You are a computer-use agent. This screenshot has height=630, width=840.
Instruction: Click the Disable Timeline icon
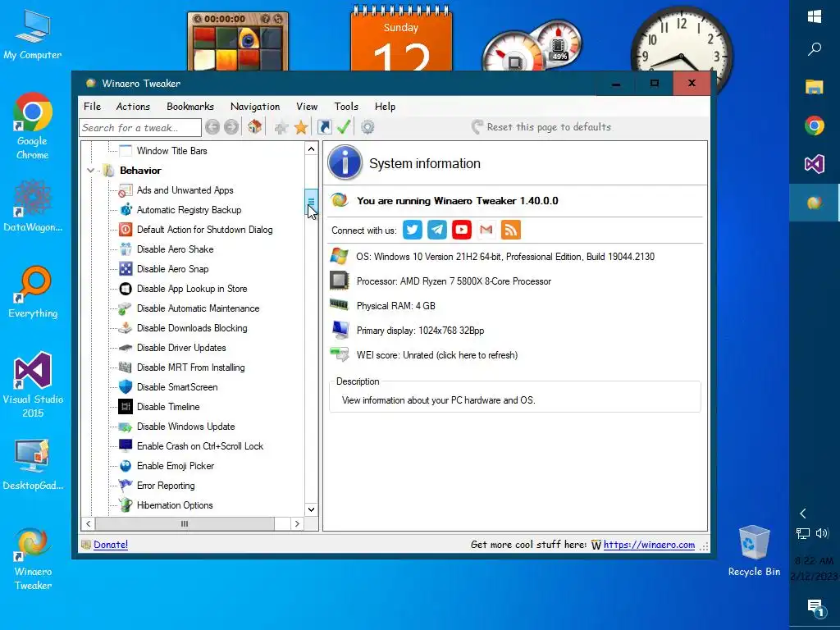[126, 407]
